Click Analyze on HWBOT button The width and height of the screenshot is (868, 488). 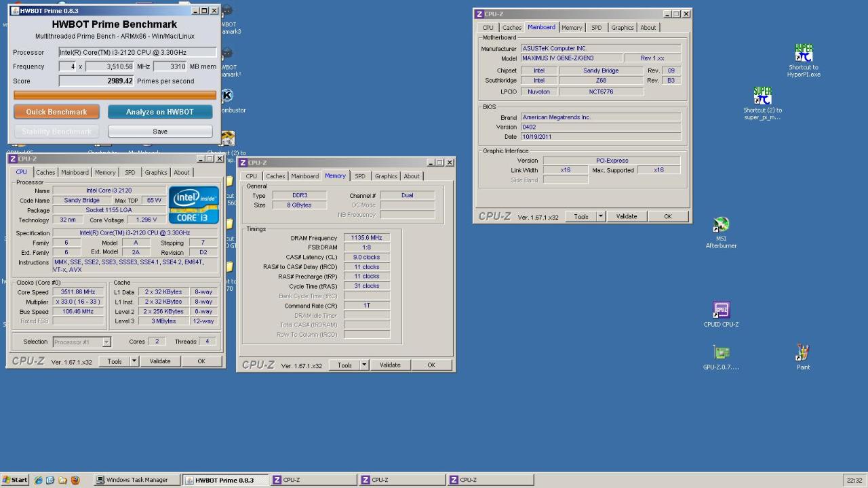click(160, 112)
